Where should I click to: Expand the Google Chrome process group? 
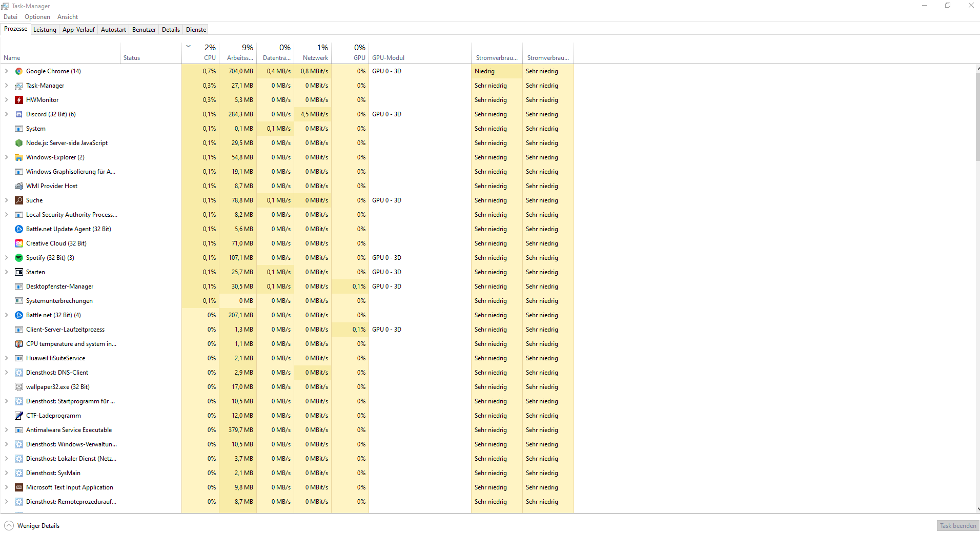click(7, 71)
